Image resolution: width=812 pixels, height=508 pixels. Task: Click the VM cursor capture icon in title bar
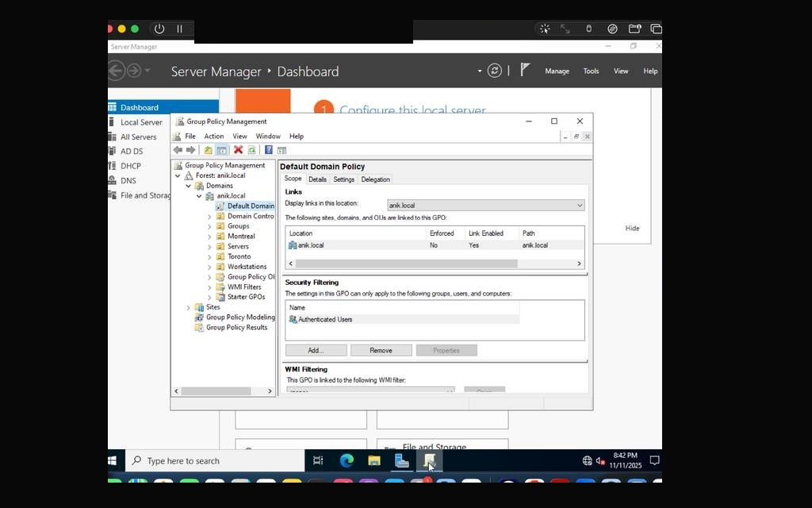(x=545, y=29)
